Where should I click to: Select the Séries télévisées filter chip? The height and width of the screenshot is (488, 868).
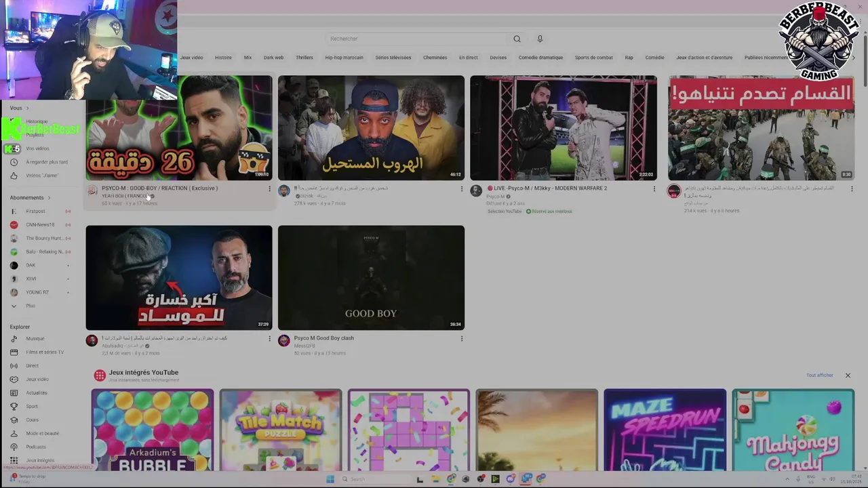pos(393,58)
